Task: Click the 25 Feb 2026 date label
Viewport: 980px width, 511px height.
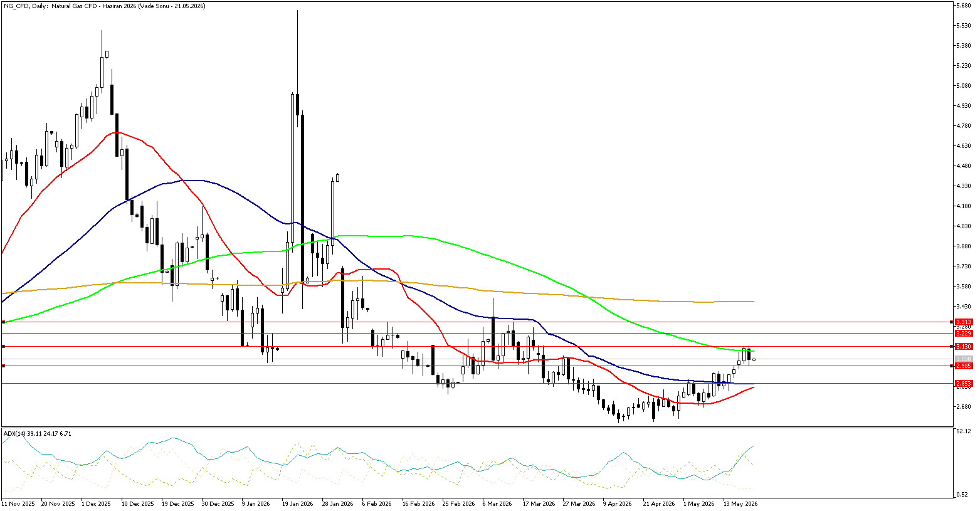Action: pos(458,503)
